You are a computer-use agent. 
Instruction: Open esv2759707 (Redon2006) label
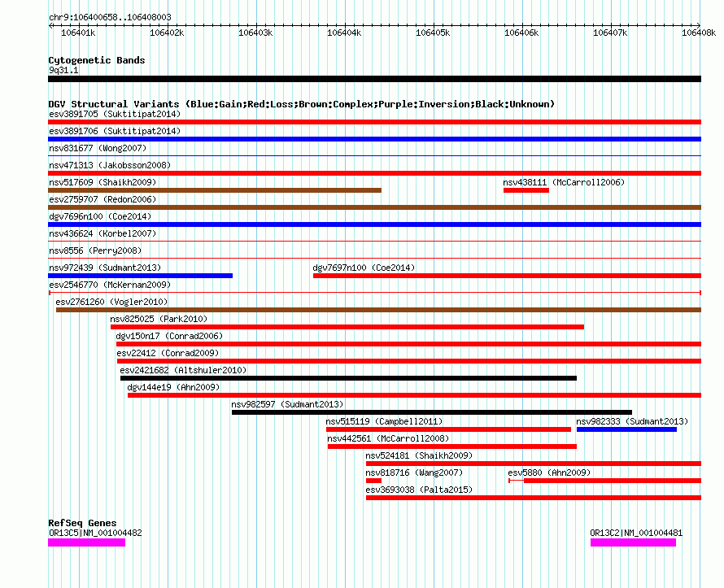[x=102, y=199]
